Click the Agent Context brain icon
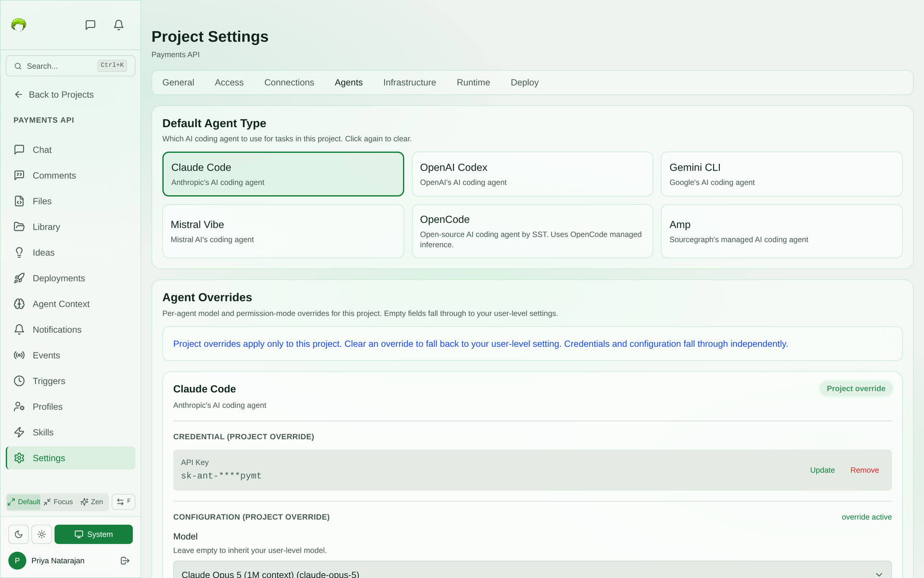Screen dimensions: 924x578 (x=19, y=304)
